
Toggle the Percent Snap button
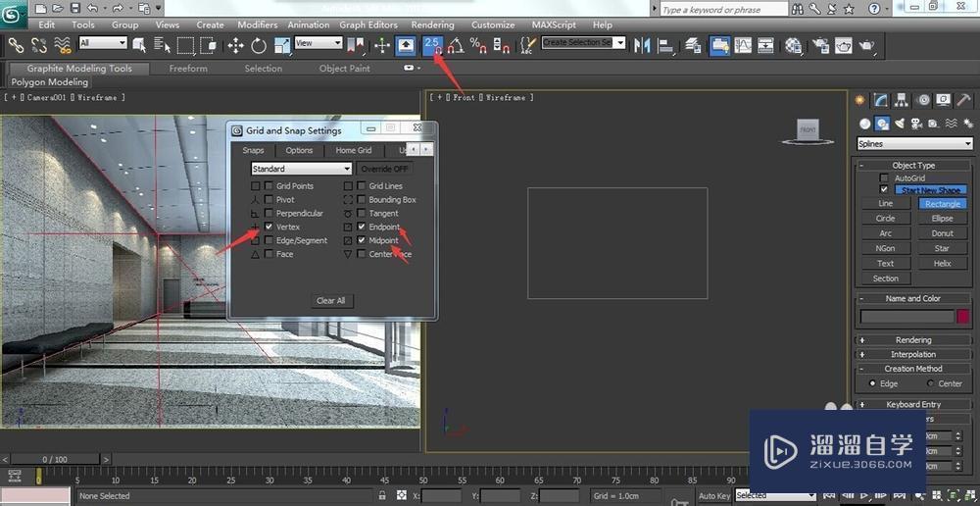click(x=479, y=45)
